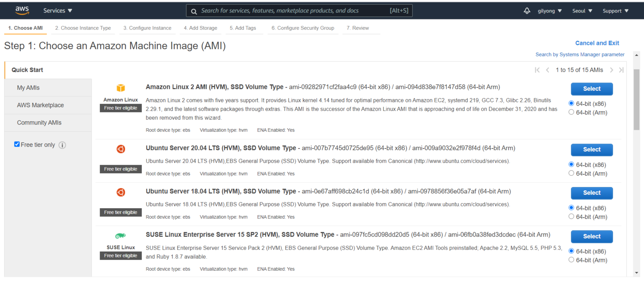Click the SUSE Linux chameleon icon
Image resolution: width=644 pixels, height=300 pixels.
point(120,236)
